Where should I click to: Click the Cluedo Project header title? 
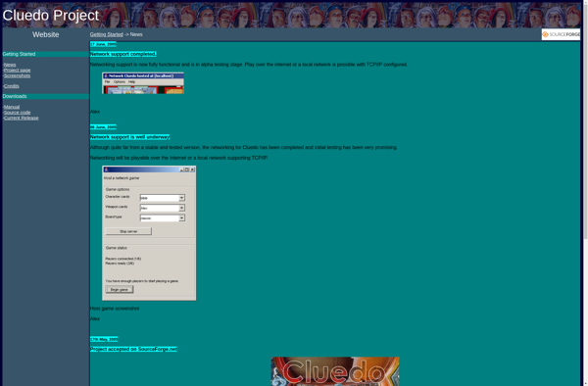[x=51, y=16]
